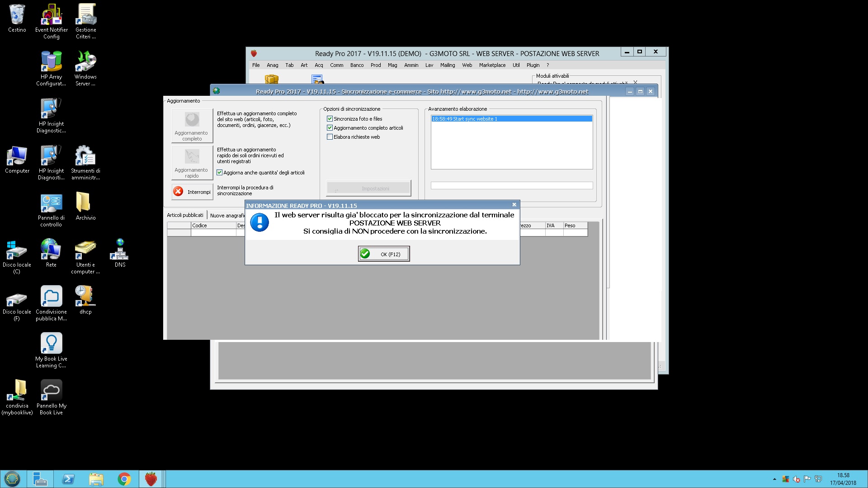Toggle Sincronizza foto e files checkbox
The width and height of the screenshot is (868, 488).
[330, 119]
